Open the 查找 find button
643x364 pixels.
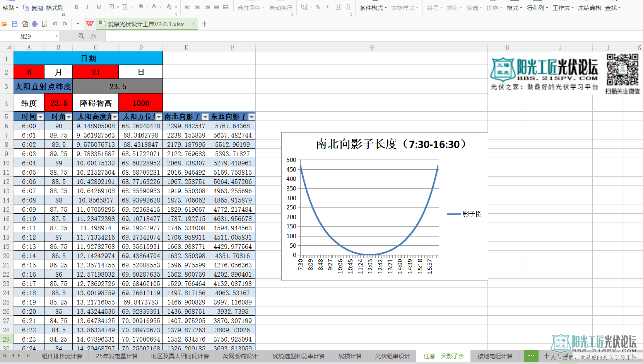pyautogui.click(x=613, y=8)
